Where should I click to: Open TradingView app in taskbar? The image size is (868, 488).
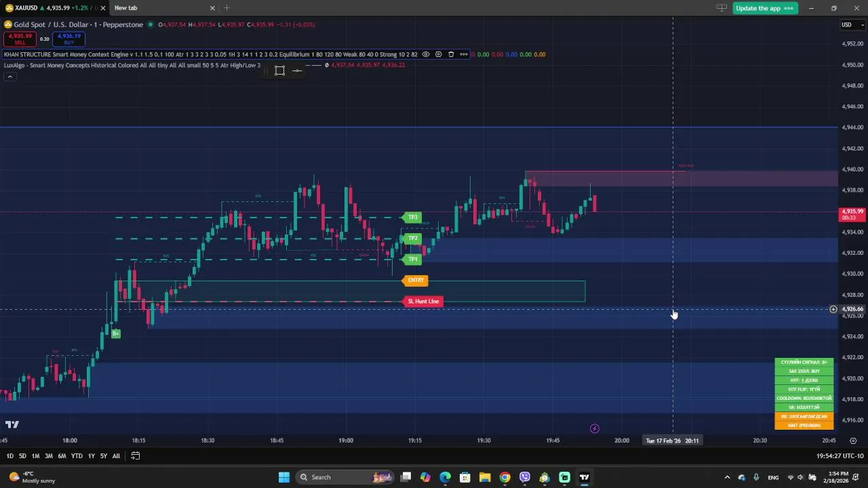point(584,477)
